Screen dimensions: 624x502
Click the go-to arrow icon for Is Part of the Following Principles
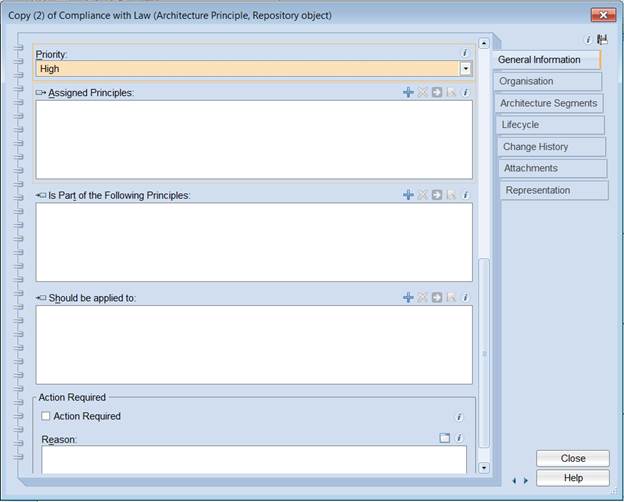click(437, 195)
